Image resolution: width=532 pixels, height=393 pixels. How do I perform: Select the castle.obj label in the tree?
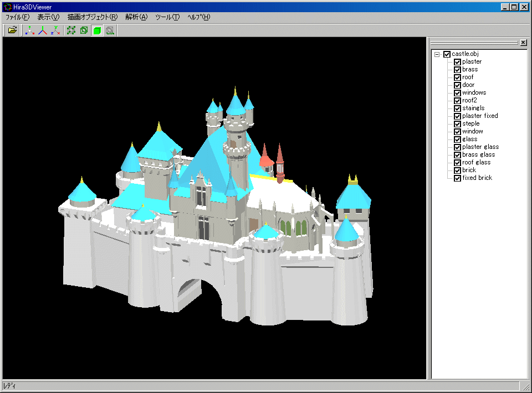[465, 54]
